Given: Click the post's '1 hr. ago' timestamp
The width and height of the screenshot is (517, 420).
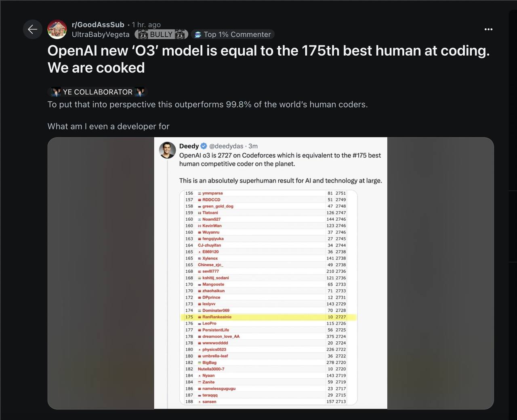Looking at the screenshot, I should 146,25.
